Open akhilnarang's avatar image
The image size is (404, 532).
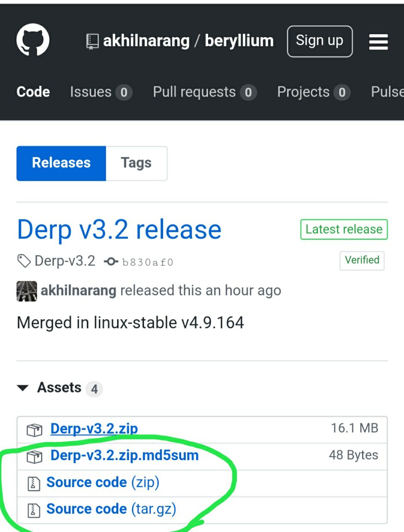[x=27, y=291]
